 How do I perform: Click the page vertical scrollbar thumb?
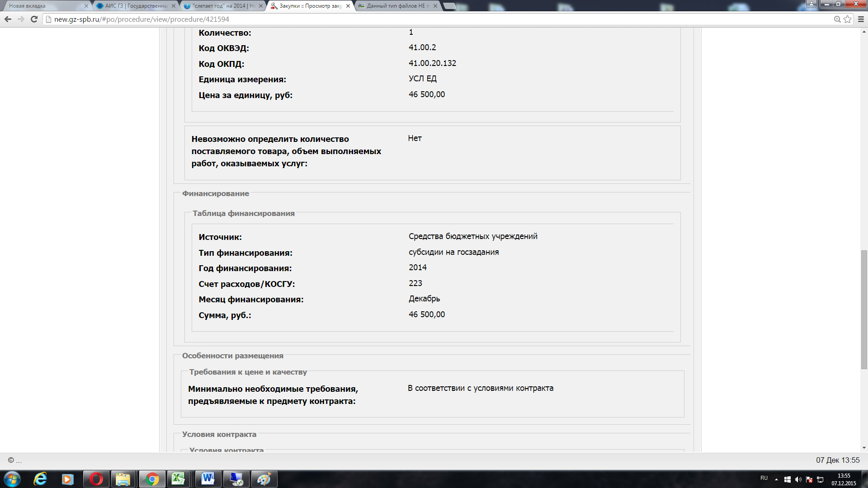pyautogui.click(x=864, y=310)
